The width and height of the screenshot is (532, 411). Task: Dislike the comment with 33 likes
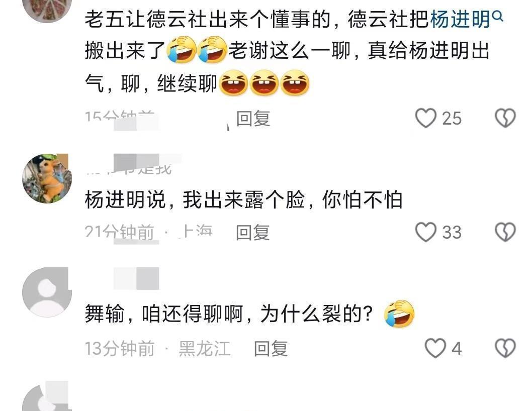click(505, 232)
